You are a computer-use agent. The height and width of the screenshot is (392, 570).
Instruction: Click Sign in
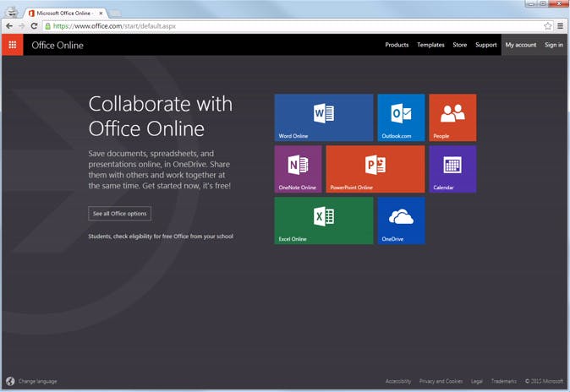point(554,45)
